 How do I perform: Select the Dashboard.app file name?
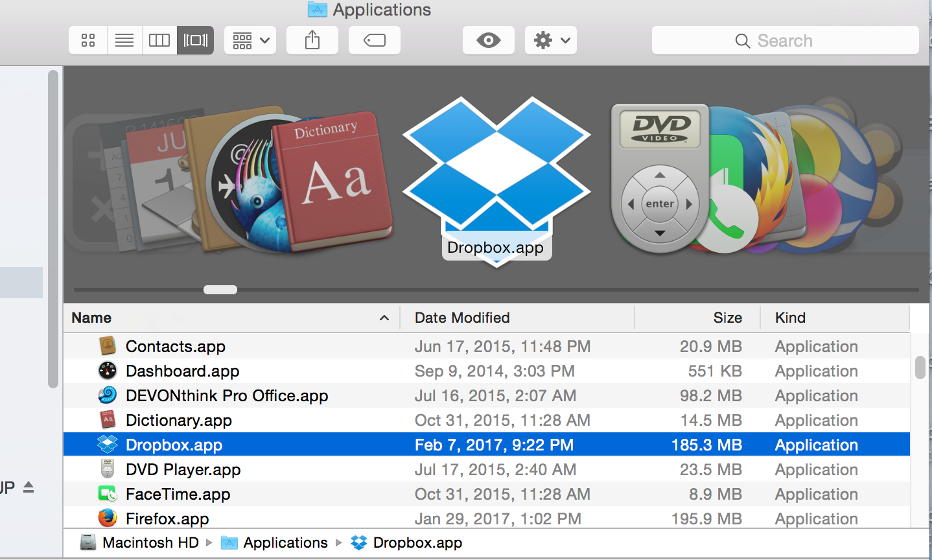[183, 371]
